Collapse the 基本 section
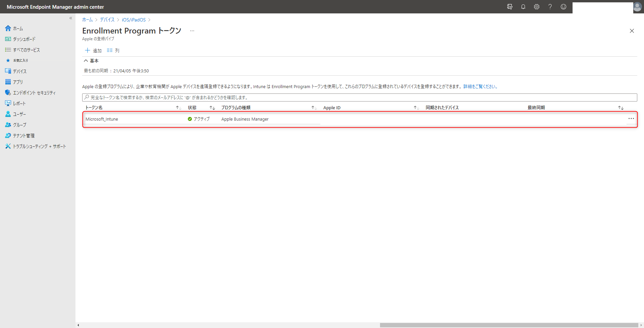644x328 pixels. pyautogui.click(x=86, y=61)
